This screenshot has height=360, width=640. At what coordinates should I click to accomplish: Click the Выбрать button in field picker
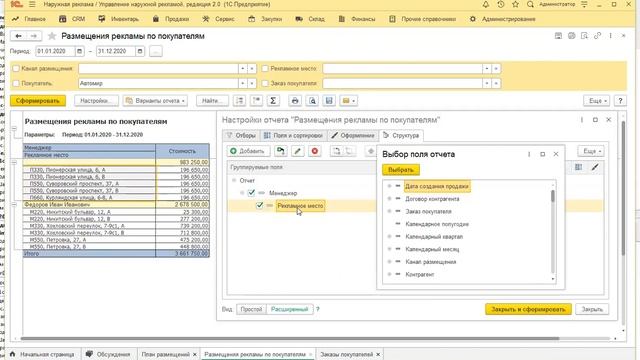tap(401, 170)
